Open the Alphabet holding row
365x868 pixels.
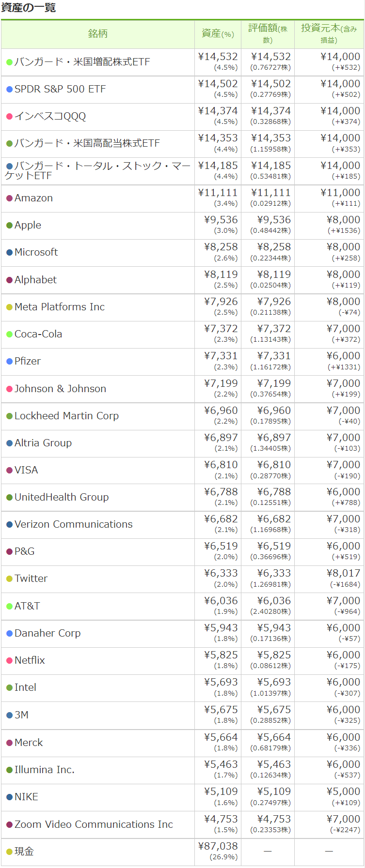point(182,280)
